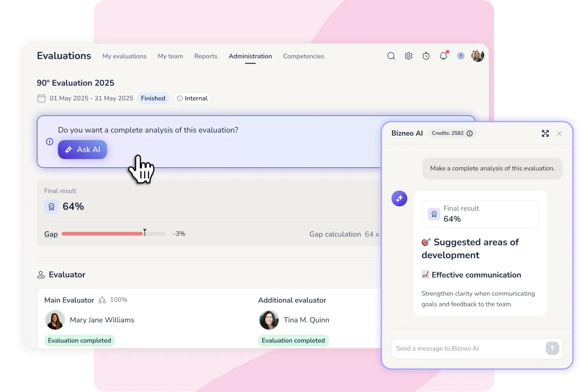Click the Gap progress bar marker

145,232
